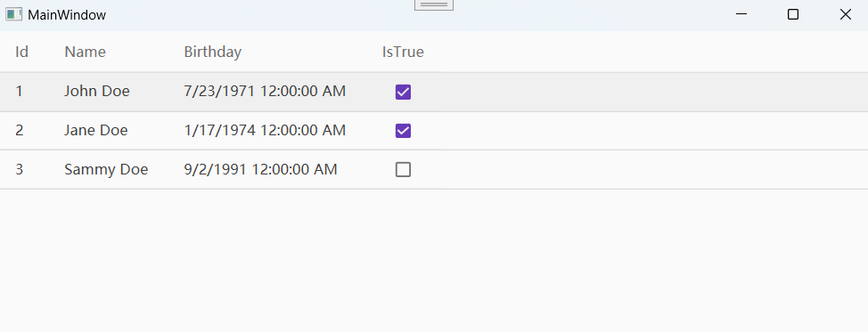Select the Id cell with value 1

click(20, 91)
